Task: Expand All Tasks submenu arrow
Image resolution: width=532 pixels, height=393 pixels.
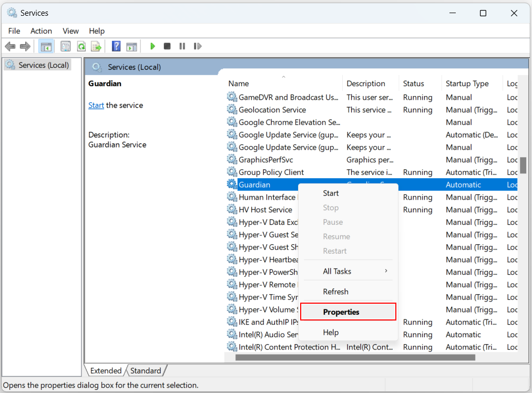Action: pos(386,271)
